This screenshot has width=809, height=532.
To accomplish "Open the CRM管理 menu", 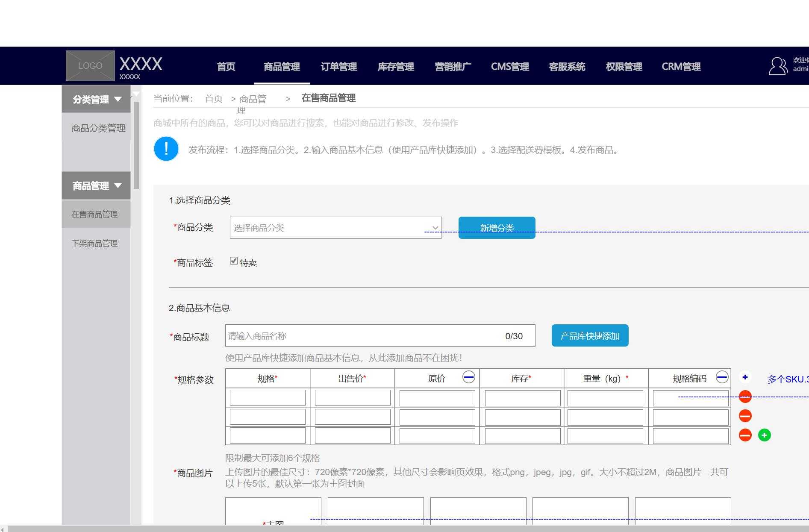I will coord(681,67).
